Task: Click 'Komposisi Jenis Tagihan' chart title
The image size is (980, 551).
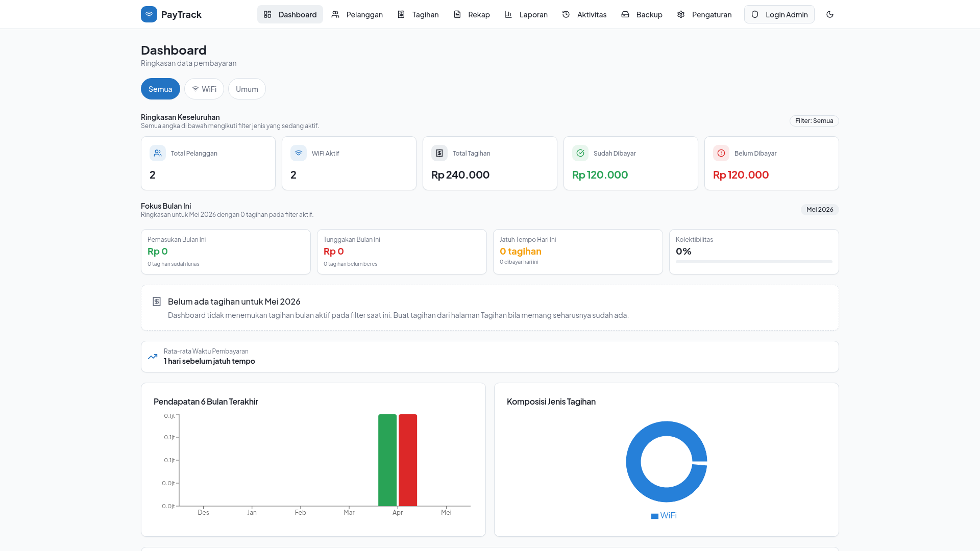Action: point(551,402)
